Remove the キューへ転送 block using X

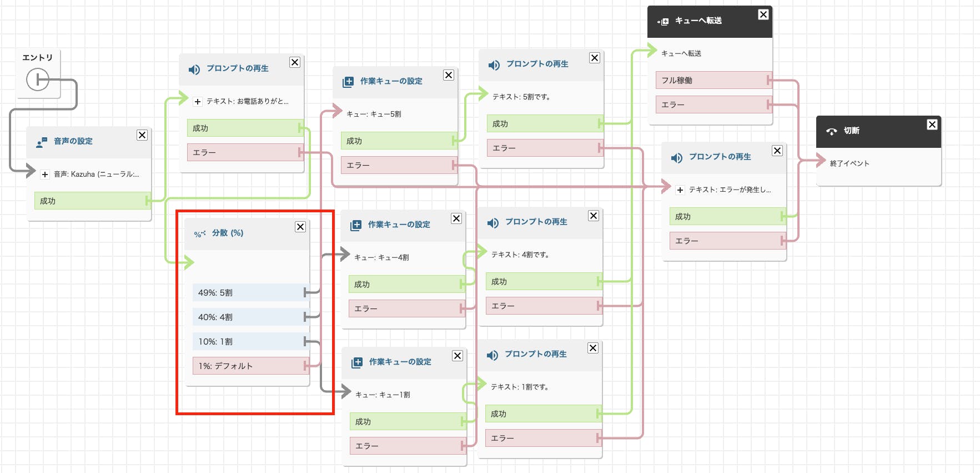click(x=763, y=14)
